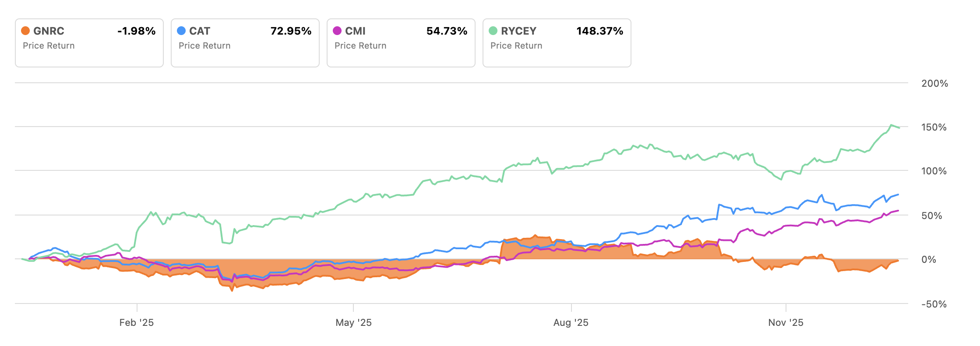Select the CMI ticker label
Screen dimensions: 980x346
pyautogui.click(x=355, y=31)
